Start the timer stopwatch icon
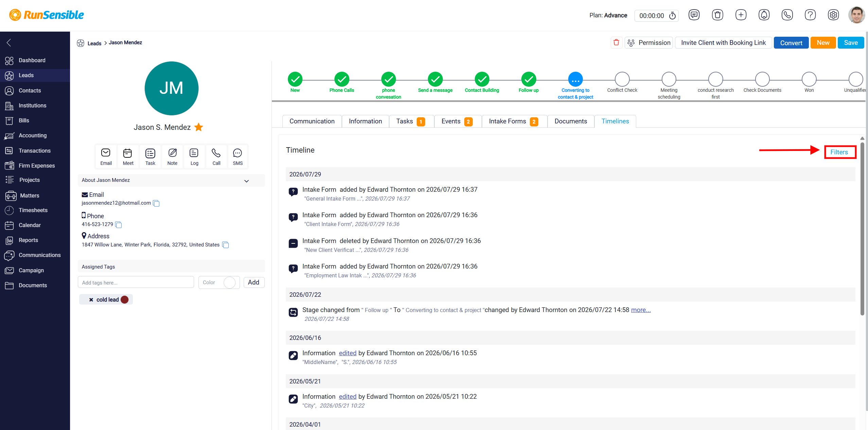 (x=672, y=16)
